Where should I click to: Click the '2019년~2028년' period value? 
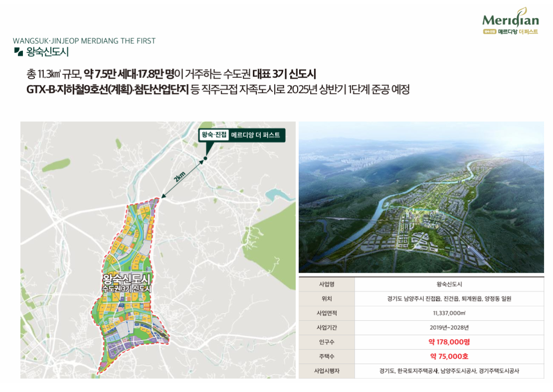point(449,328)
